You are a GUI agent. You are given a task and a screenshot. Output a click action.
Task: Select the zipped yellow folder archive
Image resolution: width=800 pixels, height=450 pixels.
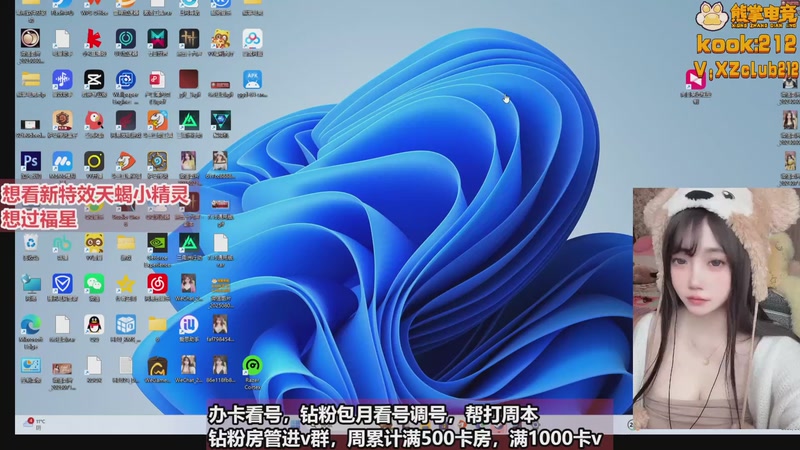(31, 80)
